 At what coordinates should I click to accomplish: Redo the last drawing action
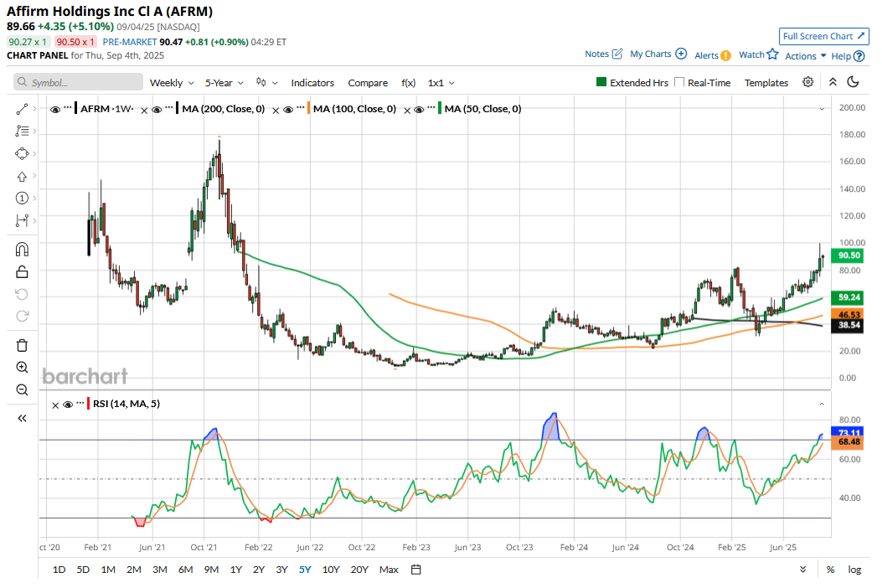(22, 317)
